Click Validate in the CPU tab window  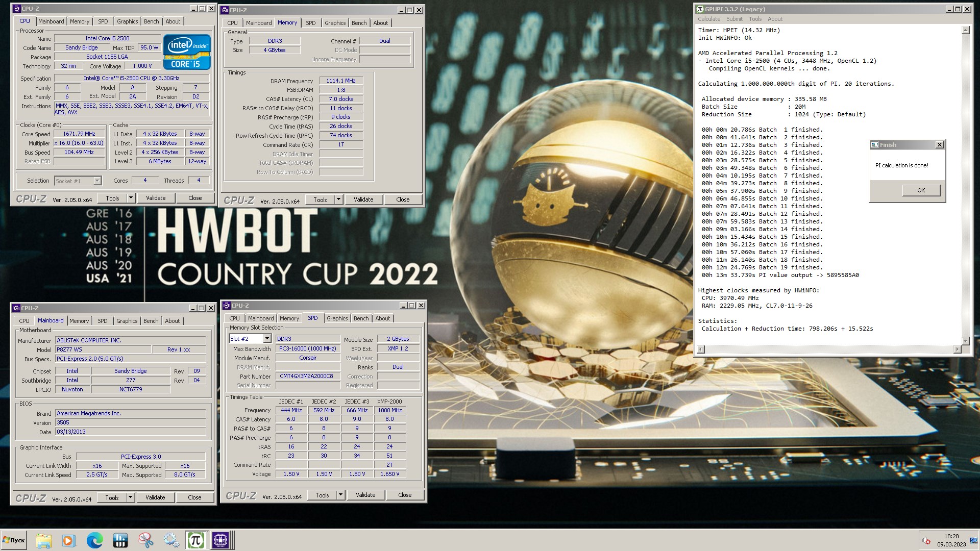(156, 198)
